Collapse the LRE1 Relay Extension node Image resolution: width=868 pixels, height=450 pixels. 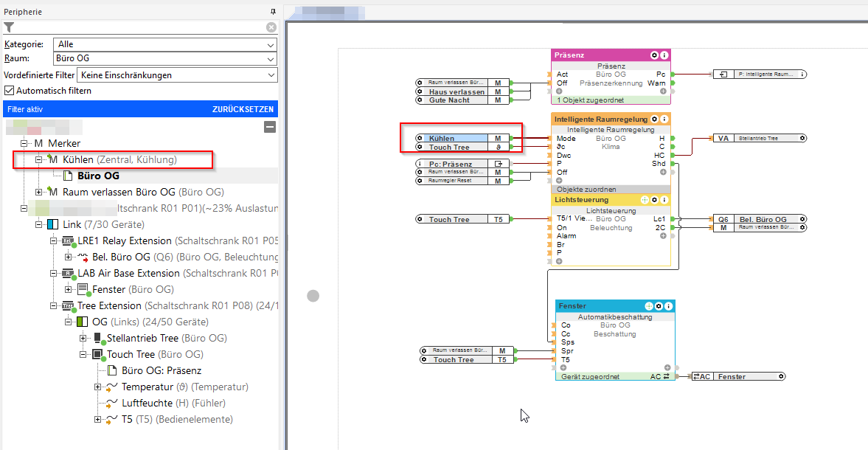pyautogui.click(x=53, y=240)
